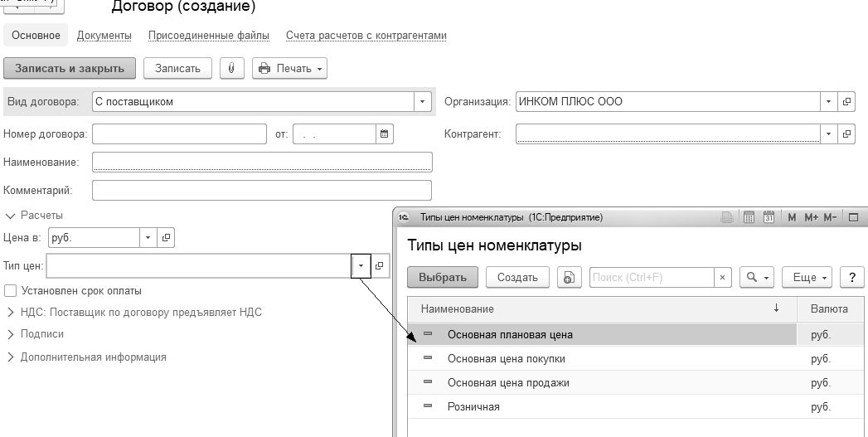This screenshot has height=437, width=868.
Task: Click the calculator icon in popup title bar
Action: 749,217
